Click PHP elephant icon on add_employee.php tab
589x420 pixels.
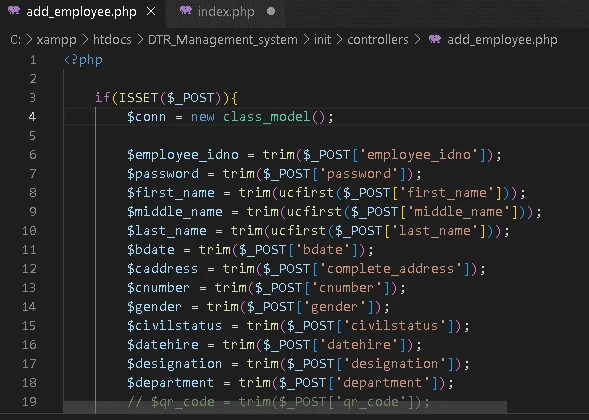pos(14,11)
